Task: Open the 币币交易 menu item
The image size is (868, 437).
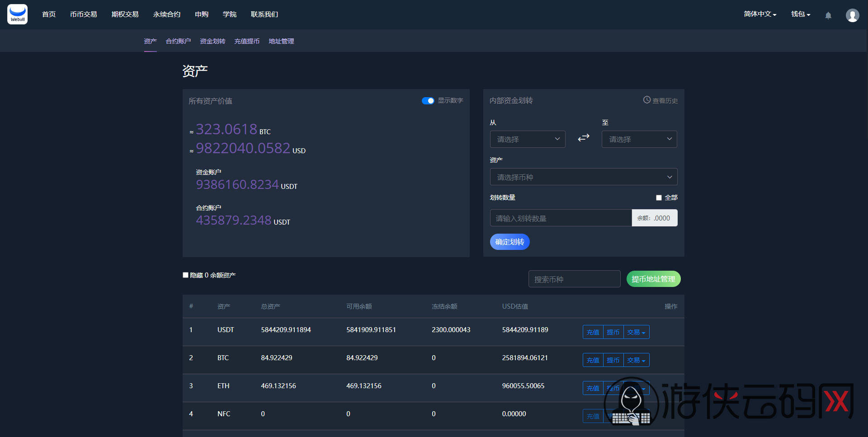Action: (x=84, y=14)
